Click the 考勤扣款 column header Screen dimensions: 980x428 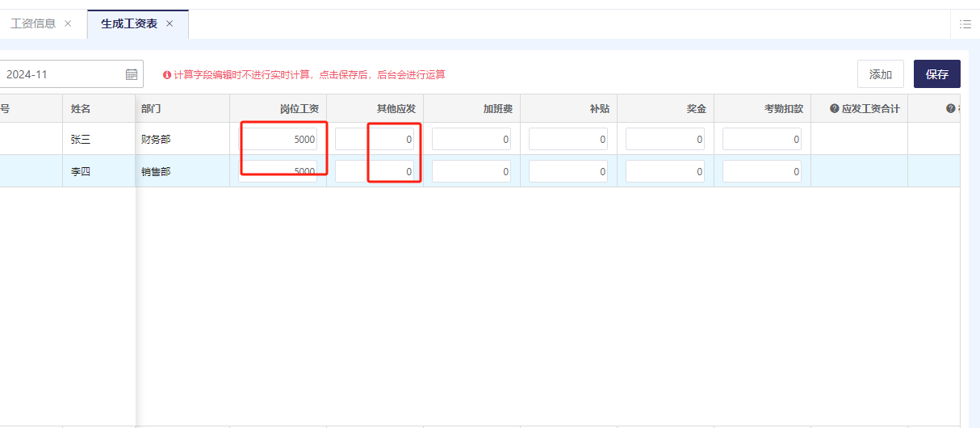pyautogui.click(x=763, y=108)
